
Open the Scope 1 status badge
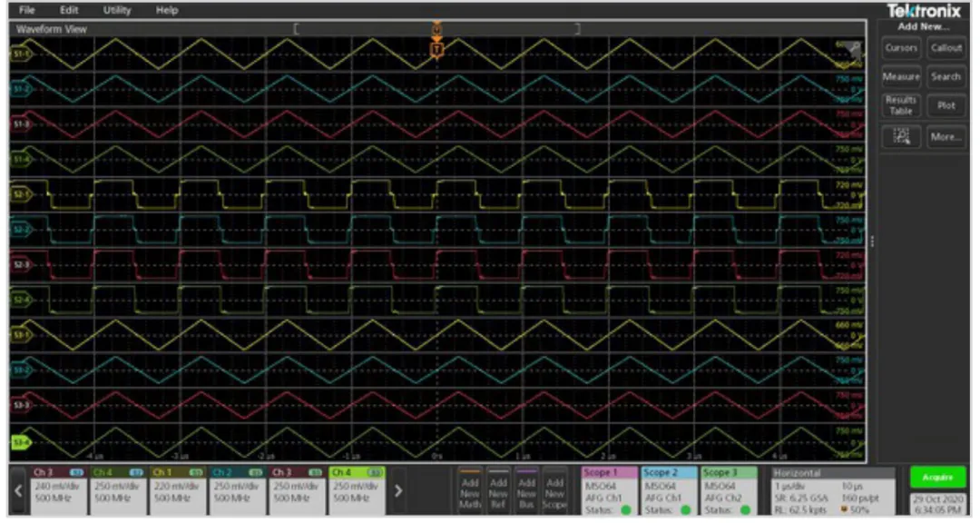coord(608,490)
